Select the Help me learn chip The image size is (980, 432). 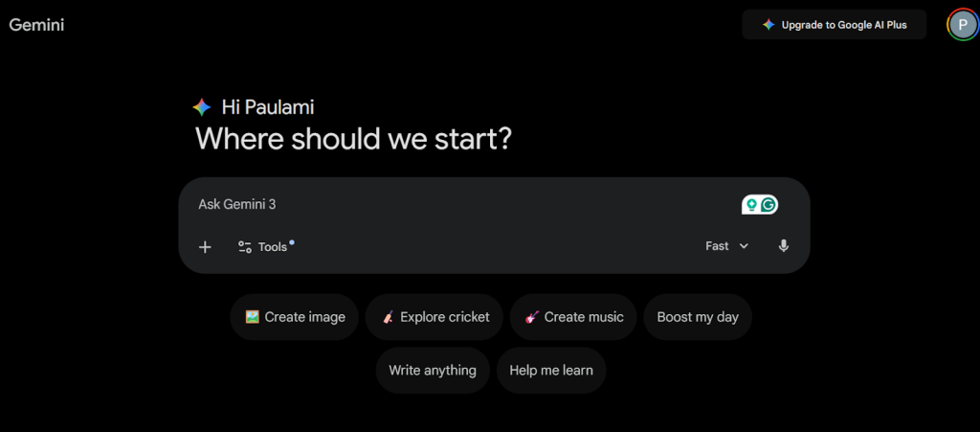coord(551,370)
